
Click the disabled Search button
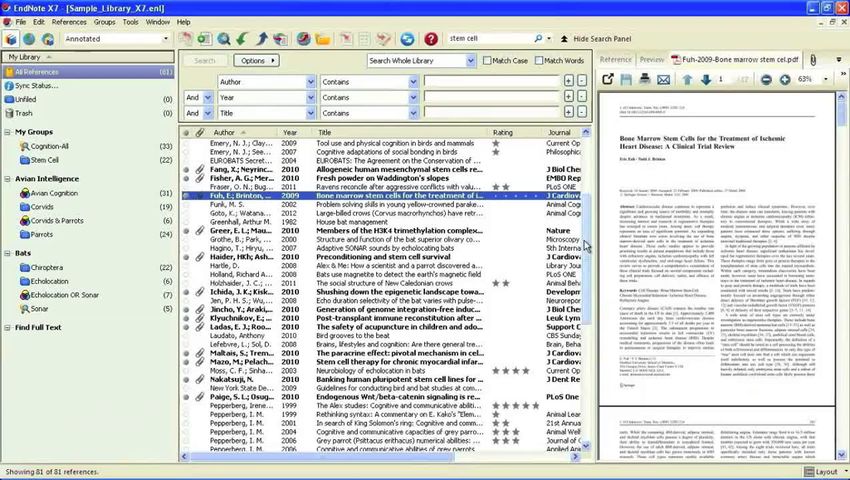pyautogui.click(x=204, y=61)
